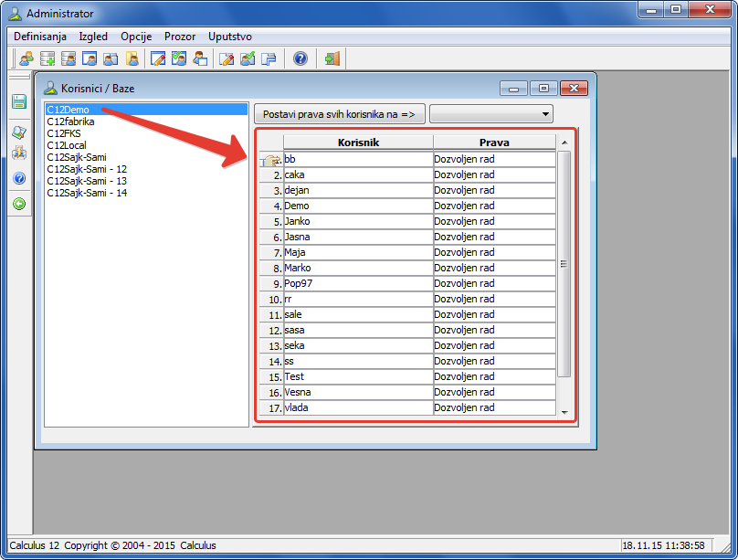Click the printer with lightning sidebar icon
This screenshot has width=738, height=560.
click(19, 153)
